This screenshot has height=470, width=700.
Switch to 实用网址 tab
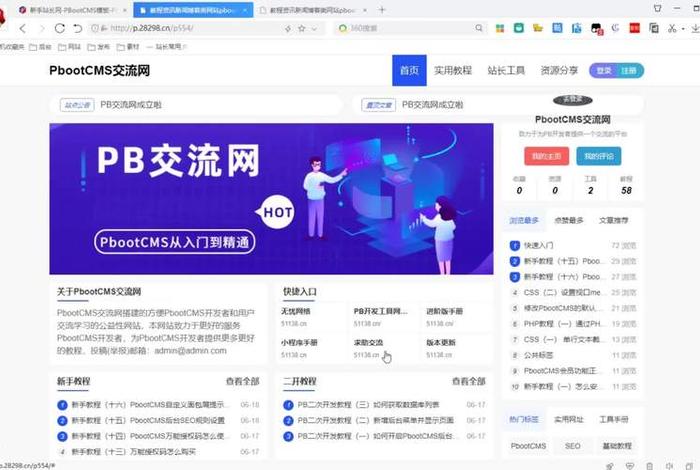coord(568,420)
